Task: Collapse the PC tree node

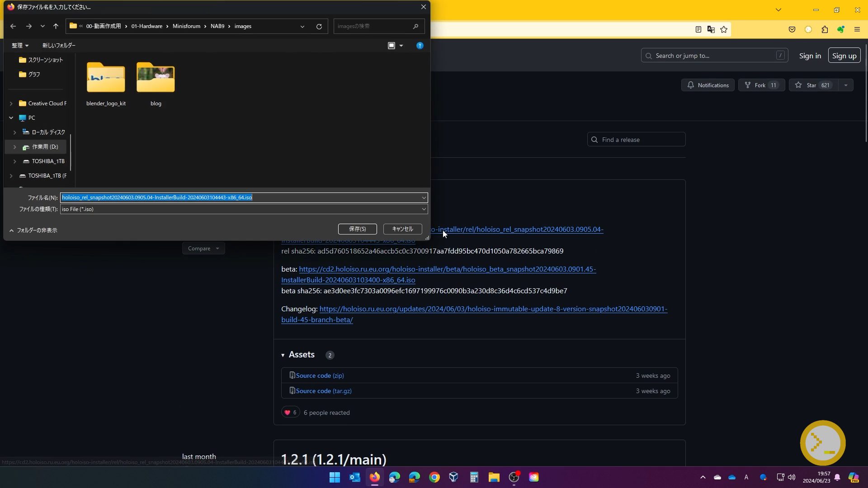Action: [x=11, y=118]
